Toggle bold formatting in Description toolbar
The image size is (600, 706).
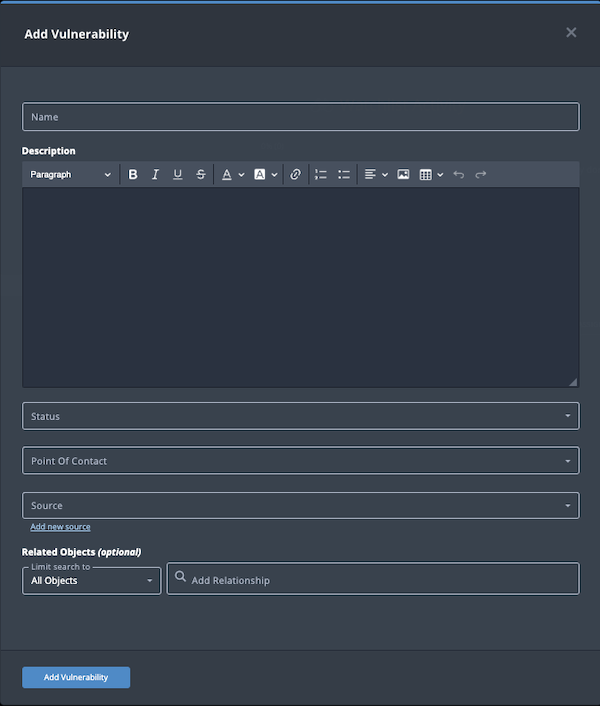pos(133,174)
